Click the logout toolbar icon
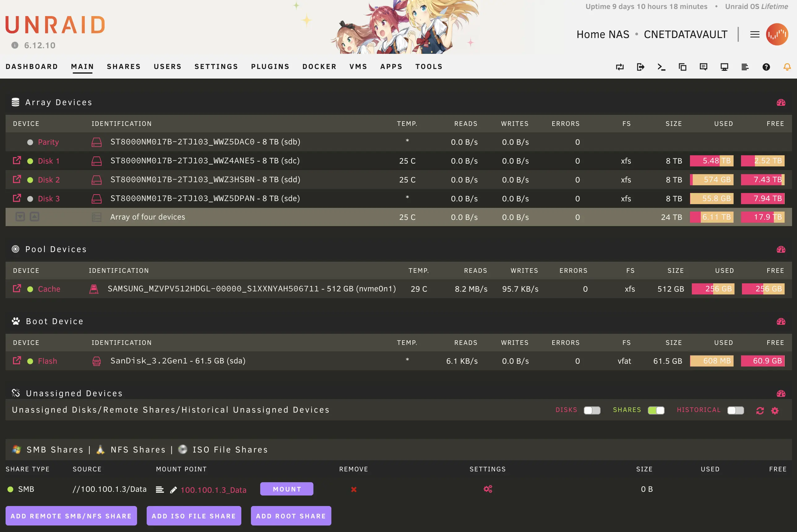 coord(640,67)
